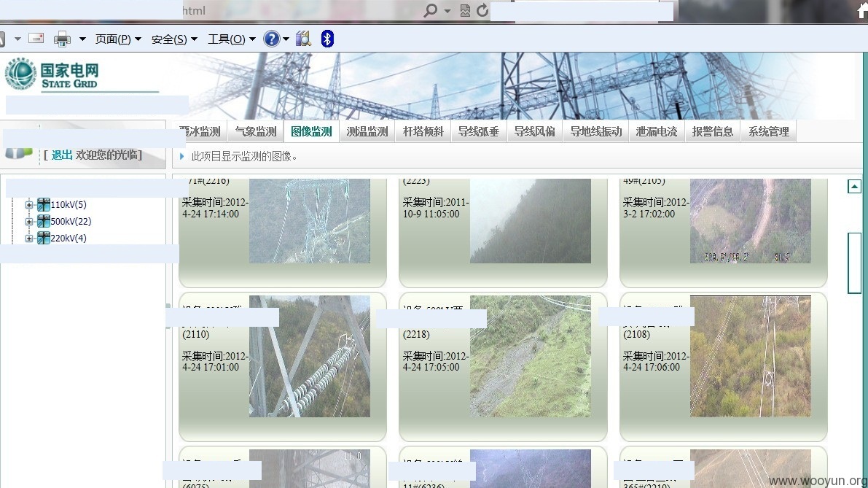Open the 导线风偏 tab
Viewport: 868px width, 488px height.
535,131
